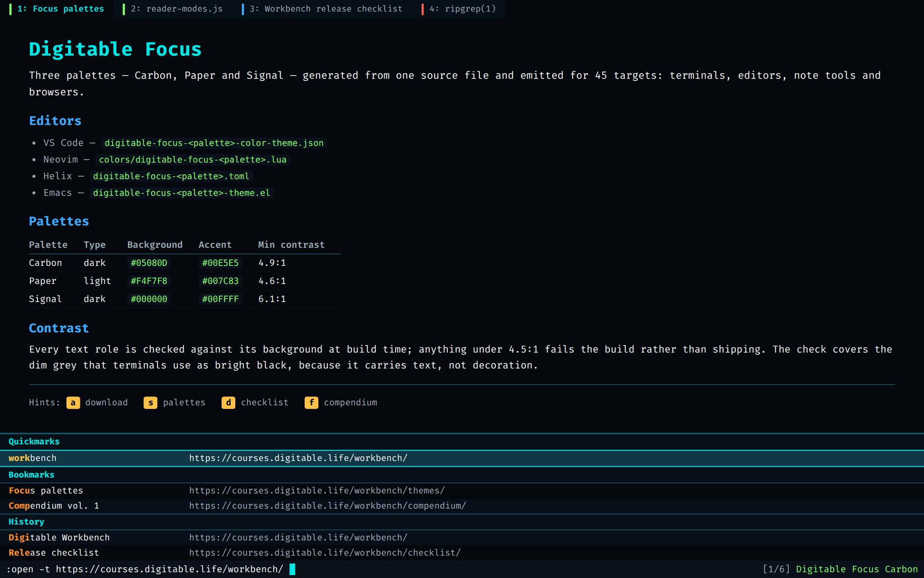Click the Carbon accent code #00E5E5
The width and height of the screenshot is (924, 578).
click(220, 263)
